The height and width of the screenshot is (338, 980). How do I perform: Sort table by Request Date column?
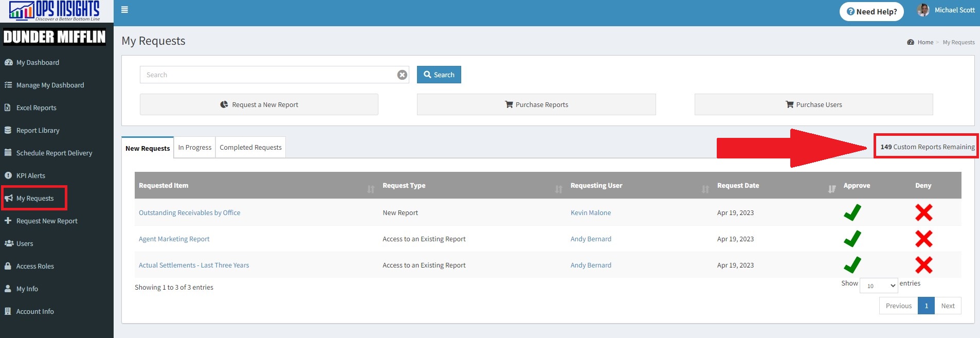(x=831, y=189)
